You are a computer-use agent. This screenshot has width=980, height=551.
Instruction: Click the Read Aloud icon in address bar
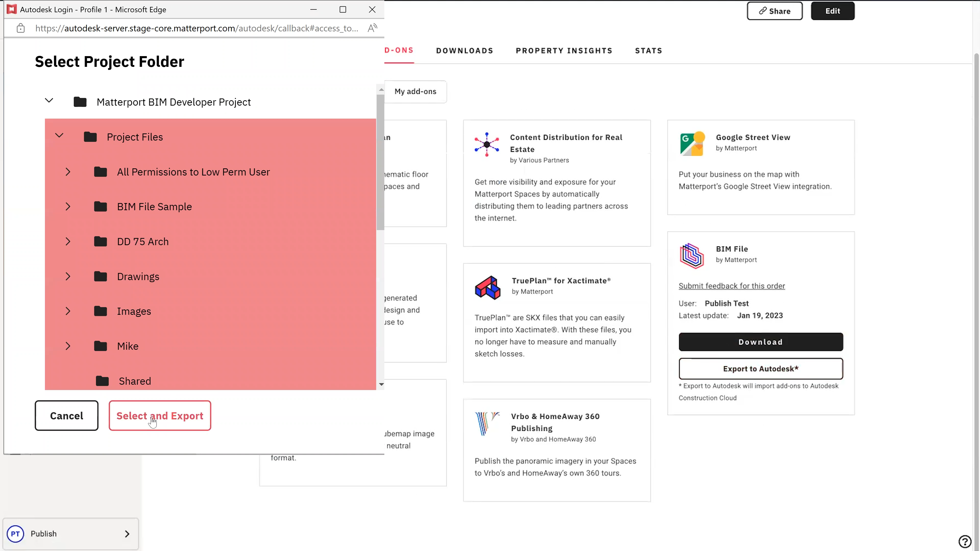372,28
